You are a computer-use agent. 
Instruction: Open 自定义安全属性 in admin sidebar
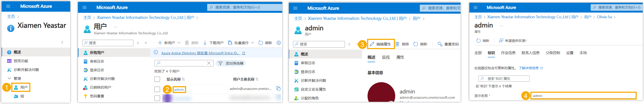pos(313,90)
